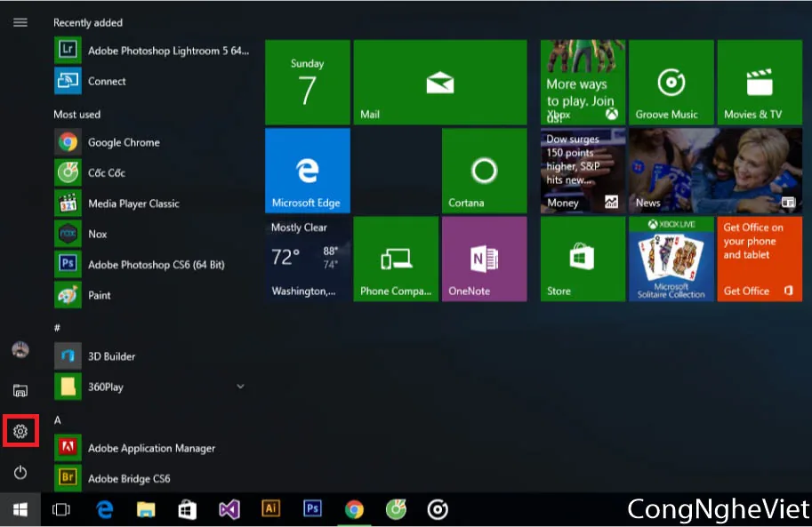Open File Explorer icon in Start sidebar
The width and height of the screenshot is (812, 527).
coord(20,390)
